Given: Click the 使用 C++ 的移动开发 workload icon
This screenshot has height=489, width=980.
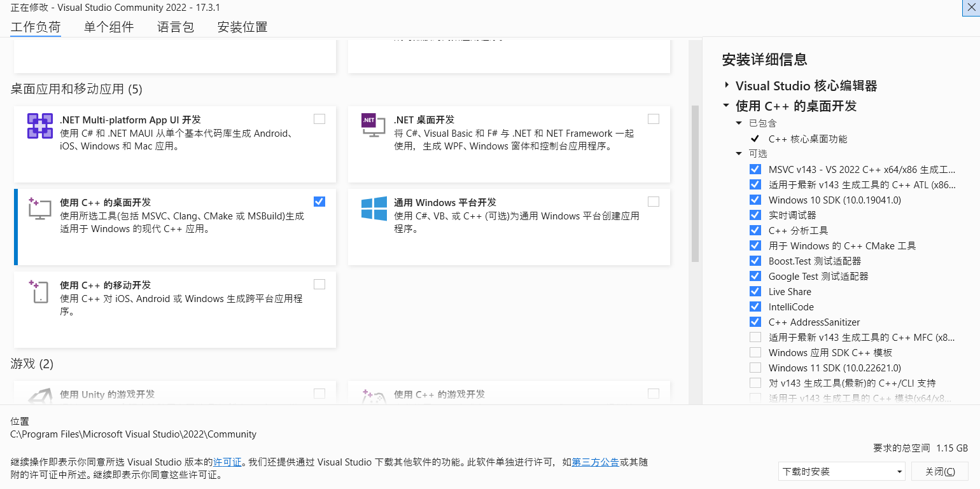Looking at the screenshot, I should [40, 291].
